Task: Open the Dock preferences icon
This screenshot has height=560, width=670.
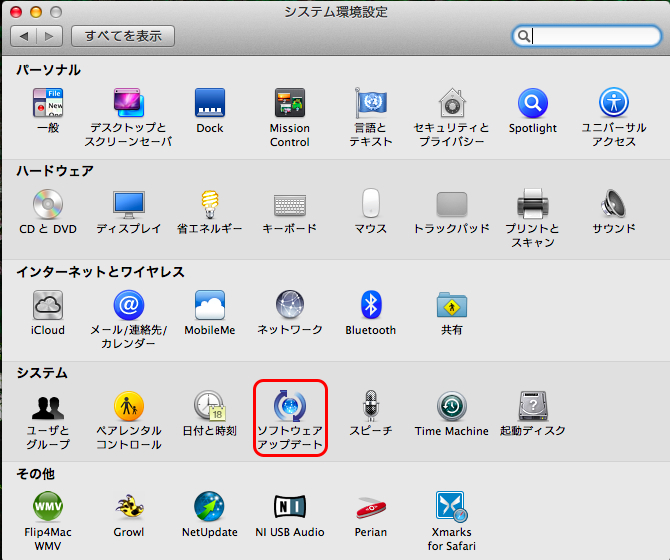Action: (209, 103)
